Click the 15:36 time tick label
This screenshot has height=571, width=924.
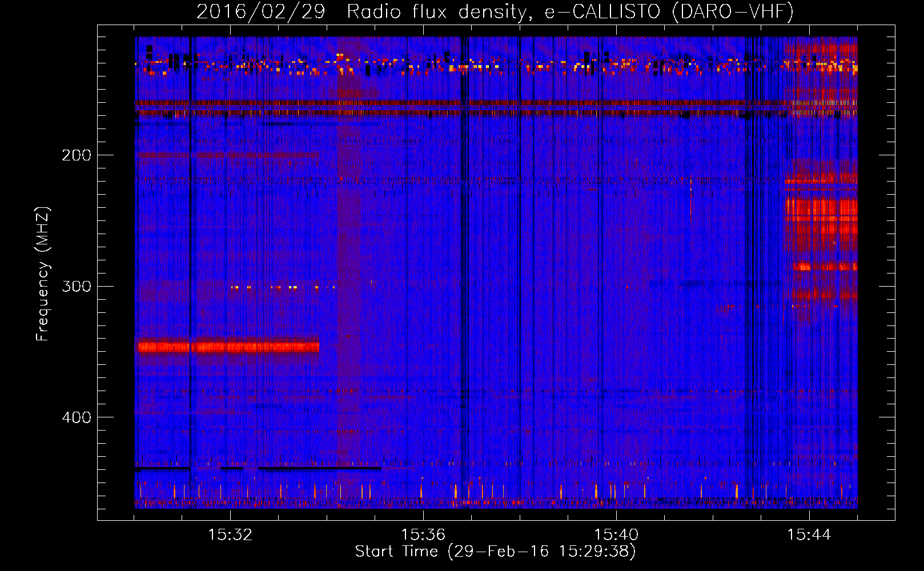(x=423, y=535)
